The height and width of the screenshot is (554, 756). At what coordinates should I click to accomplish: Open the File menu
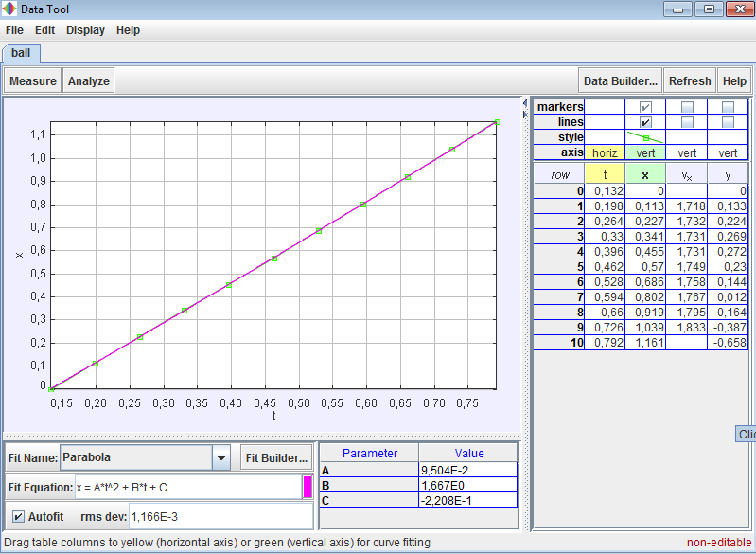pyautogui.click(x=14, y=30)
